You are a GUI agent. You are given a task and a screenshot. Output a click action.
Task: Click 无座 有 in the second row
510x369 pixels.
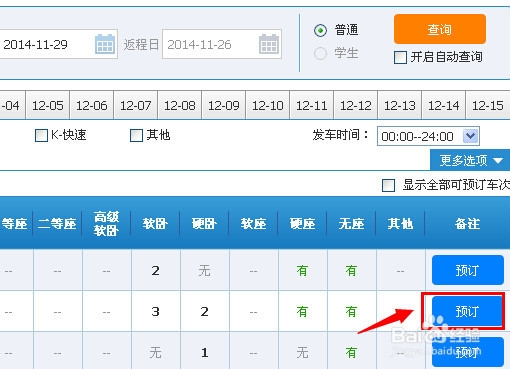351,312
